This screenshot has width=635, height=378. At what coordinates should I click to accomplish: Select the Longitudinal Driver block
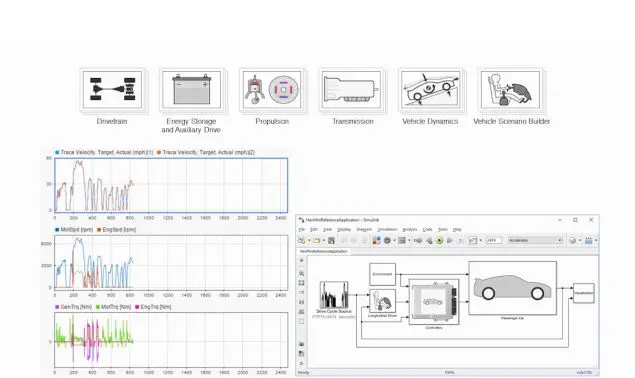coord(382,301)
